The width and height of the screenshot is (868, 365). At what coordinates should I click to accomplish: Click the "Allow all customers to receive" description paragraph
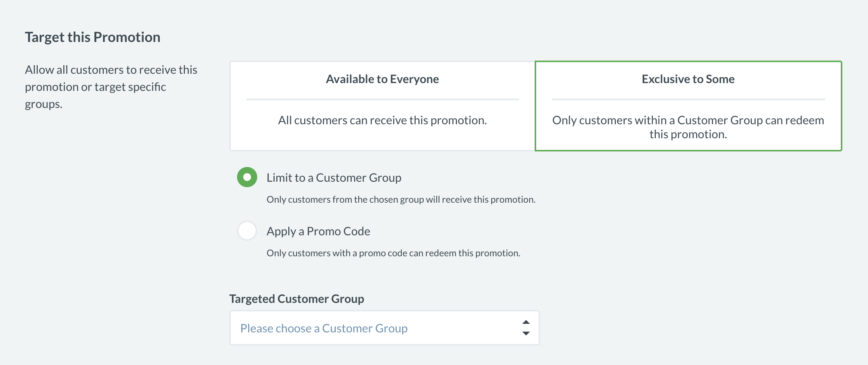[111, 87]
